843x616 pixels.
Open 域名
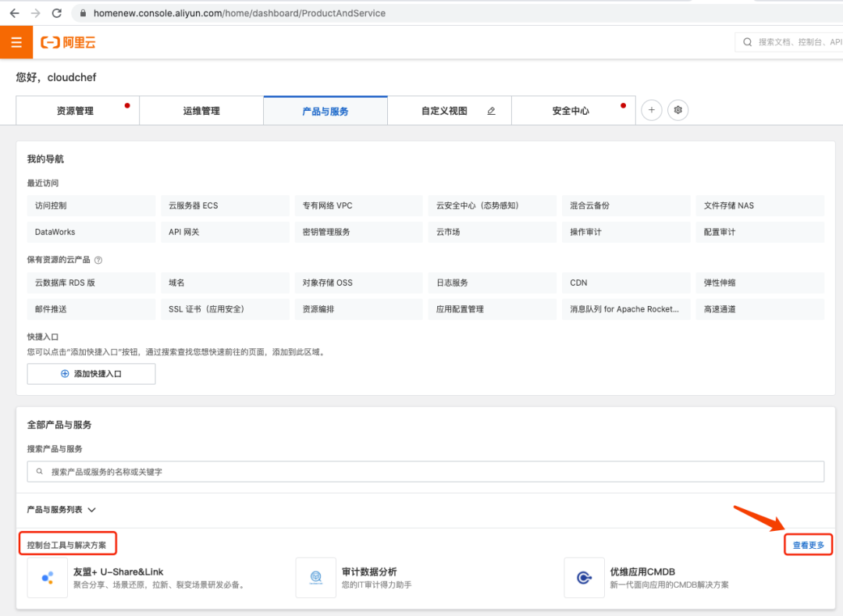tap(225, 282)
